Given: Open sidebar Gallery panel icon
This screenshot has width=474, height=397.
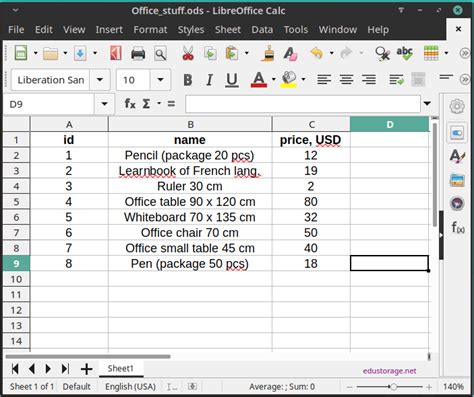Looking at the screenshot, I should tap(457, 180).
